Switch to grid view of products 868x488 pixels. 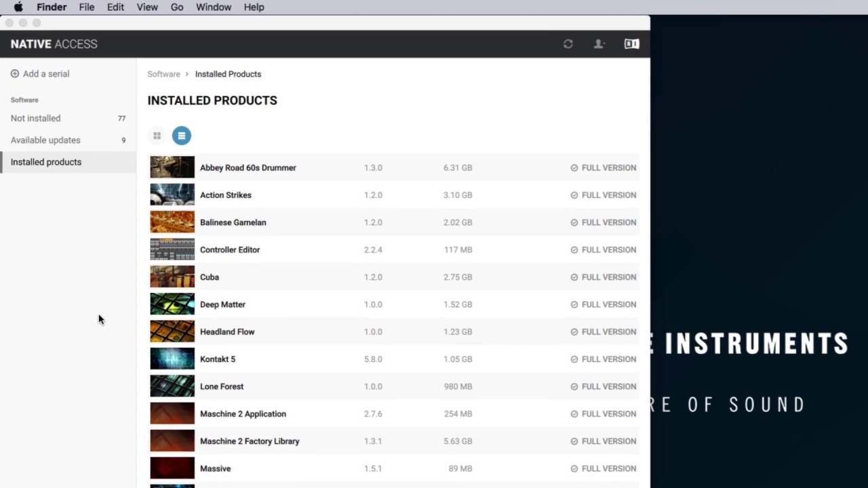(x=157, y=136)
